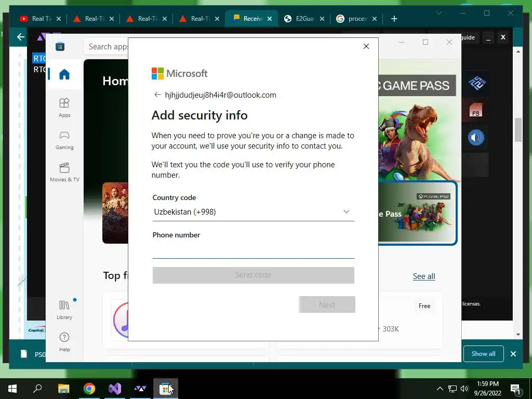Image resolution: width=532 pixels, height=399 pixels.
Task: Click the Next button
Action: coord(327,304)
